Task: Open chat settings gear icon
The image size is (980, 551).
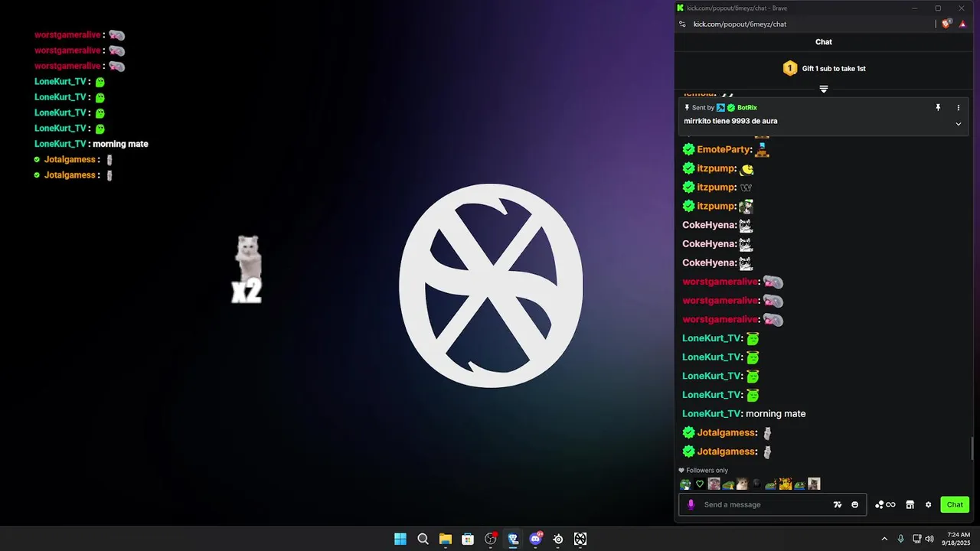Action: click(x=928, y=504)
